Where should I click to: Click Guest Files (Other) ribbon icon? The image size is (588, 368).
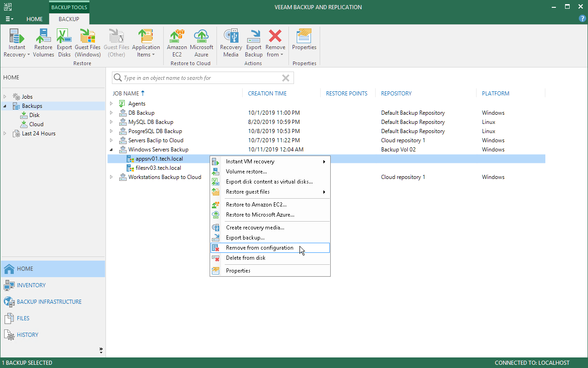116,43
